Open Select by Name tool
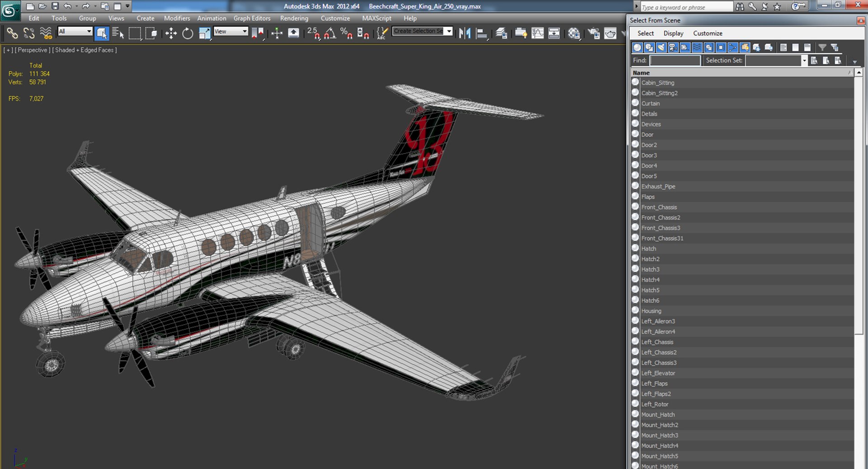Image resolution: width=868 pixels, height=469 pixels. click(x=118, y=33)
